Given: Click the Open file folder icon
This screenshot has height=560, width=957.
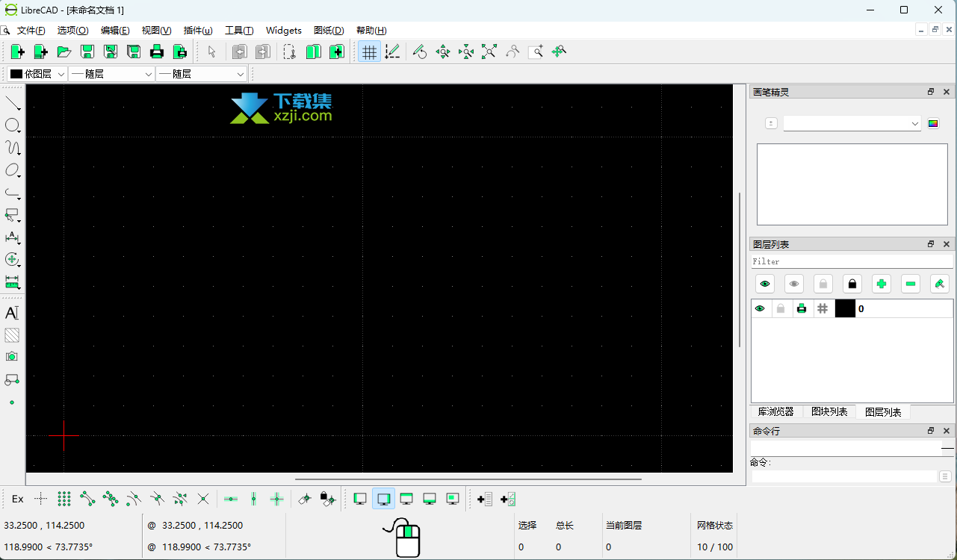Looking at the screenshot, I should pyautogui.click(x=64, y=52).
